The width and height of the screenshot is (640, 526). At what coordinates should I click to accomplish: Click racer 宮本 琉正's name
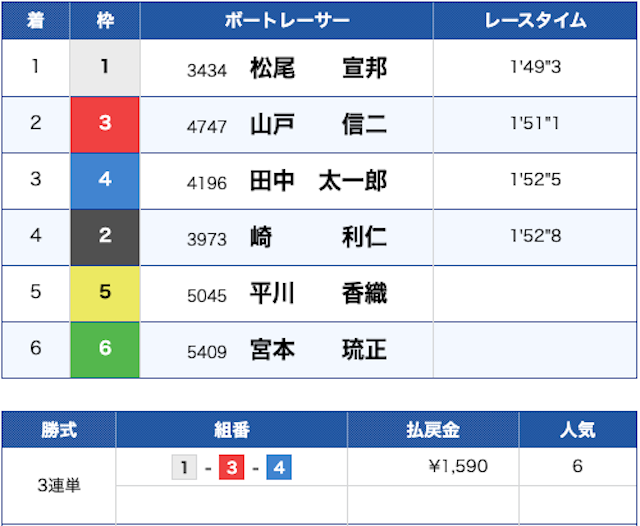tap(317, 351)
